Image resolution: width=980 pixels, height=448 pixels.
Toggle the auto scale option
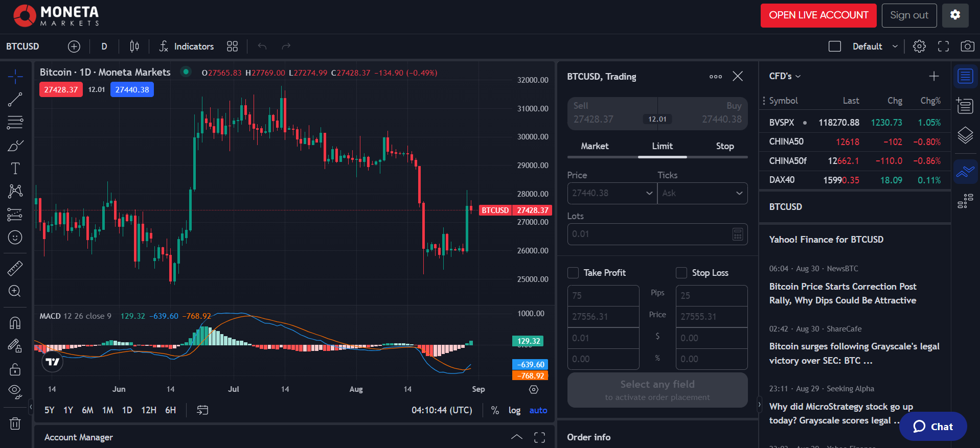click(538, 410)
